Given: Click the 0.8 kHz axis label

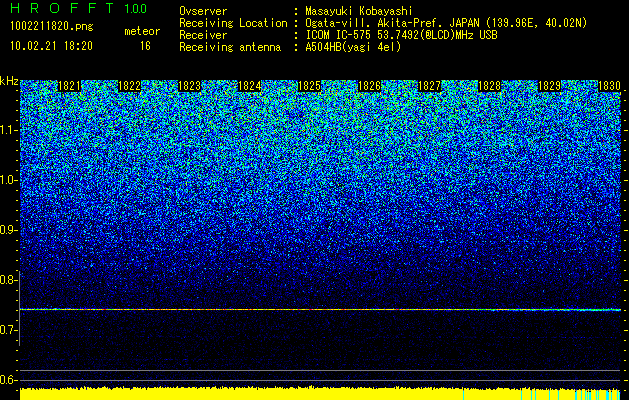Looking at the screenshot, I should click(x=9, y=280).
